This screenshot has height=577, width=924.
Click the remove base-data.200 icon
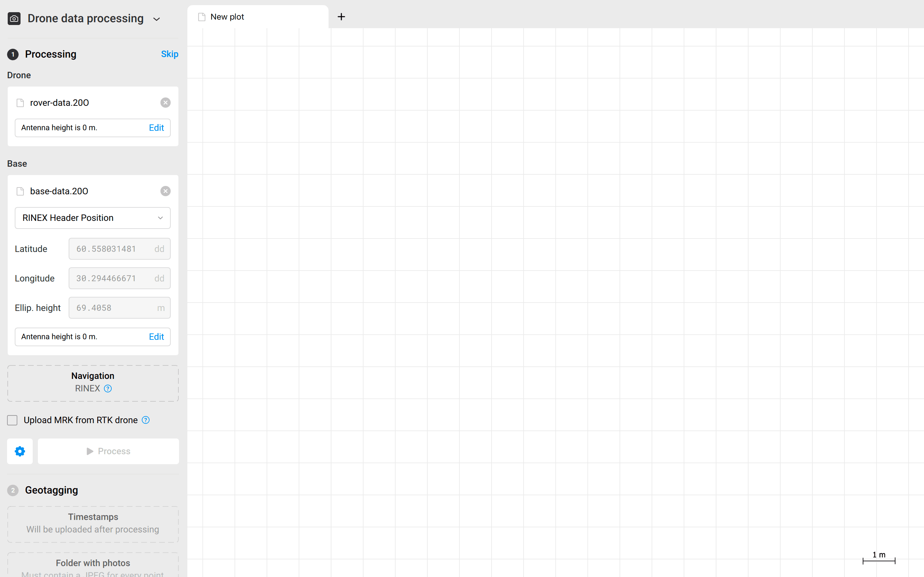coord(165,191)
